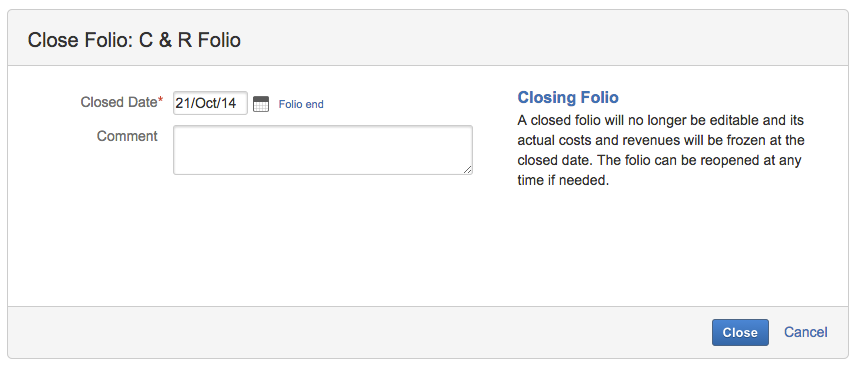Click the line starting 'closed date. The folio'
This screenshot has width=858, height=372.
pyautogui.click(x=659, y=161)
